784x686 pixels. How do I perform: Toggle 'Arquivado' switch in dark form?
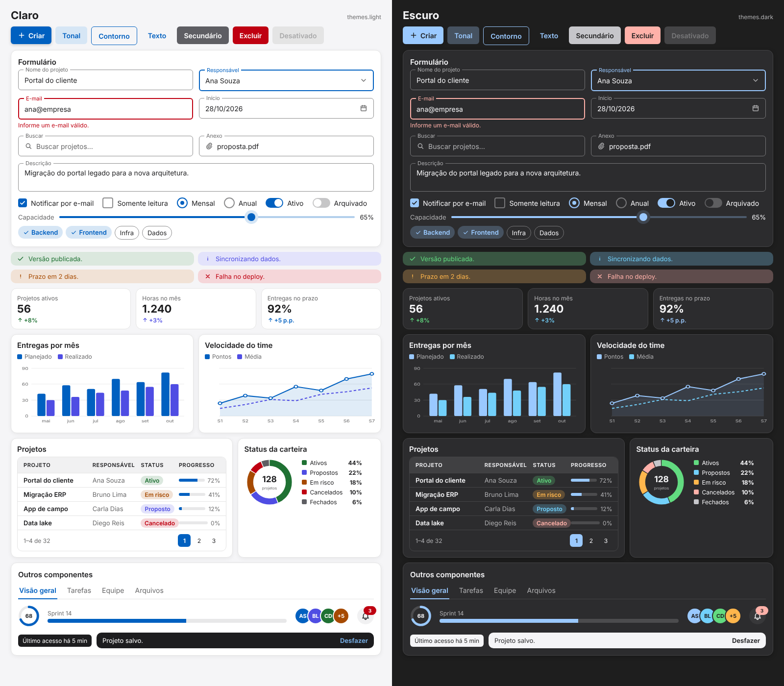point(713,203)
